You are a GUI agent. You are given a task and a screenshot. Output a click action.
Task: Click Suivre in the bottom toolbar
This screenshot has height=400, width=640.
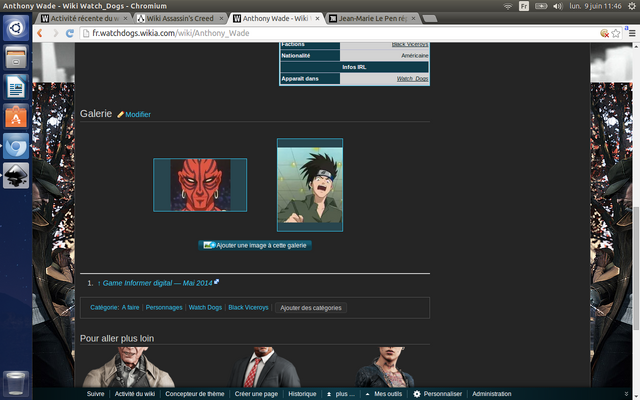(96, 394)
